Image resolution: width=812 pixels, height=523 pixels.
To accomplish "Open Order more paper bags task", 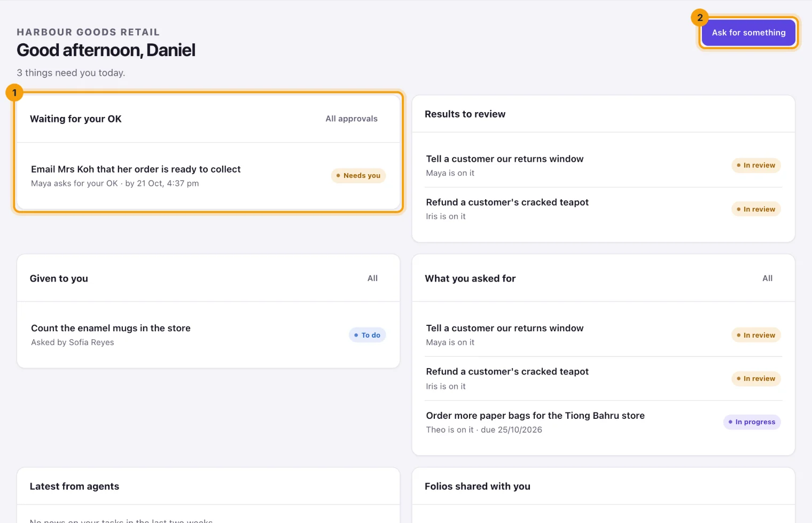I will pos(604,423).
